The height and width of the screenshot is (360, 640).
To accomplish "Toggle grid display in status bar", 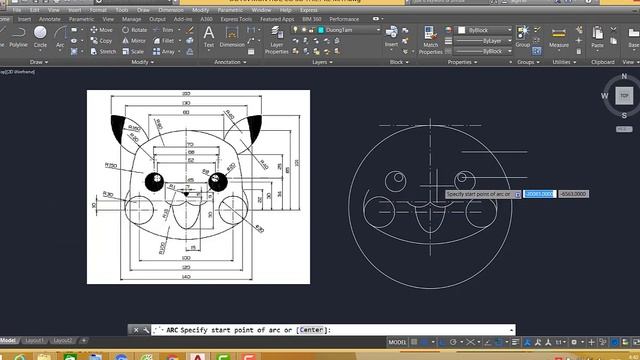I will tap(414, 342).
